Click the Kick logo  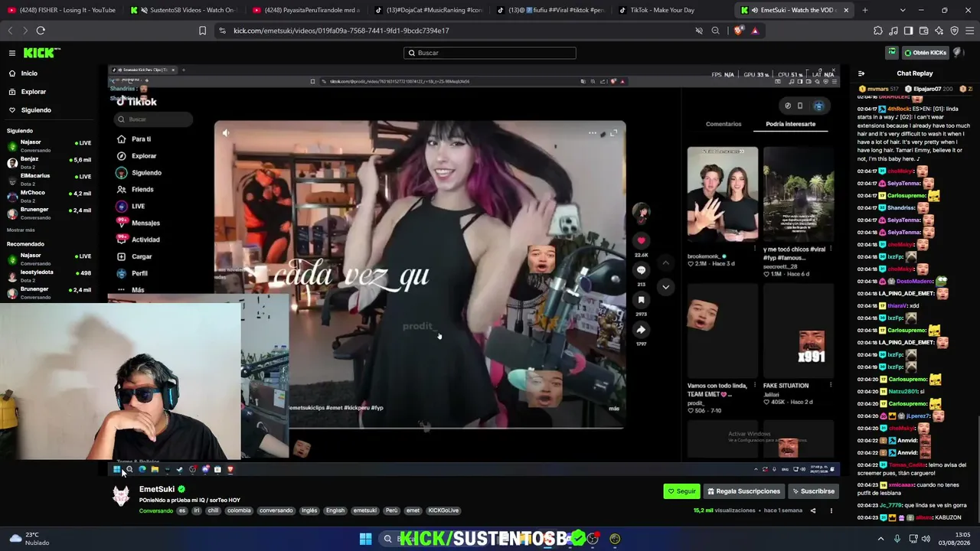point(41,53)
